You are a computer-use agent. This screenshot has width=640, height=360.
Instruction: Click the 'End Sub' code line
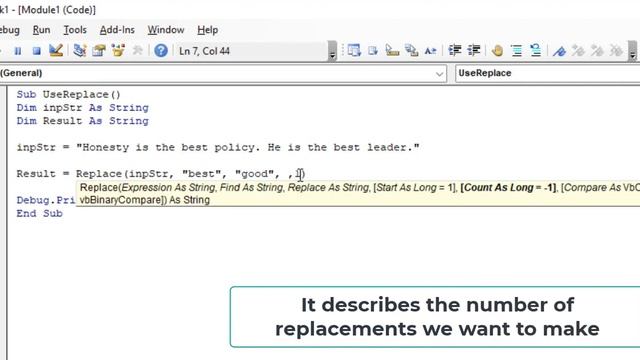point(40,213)
